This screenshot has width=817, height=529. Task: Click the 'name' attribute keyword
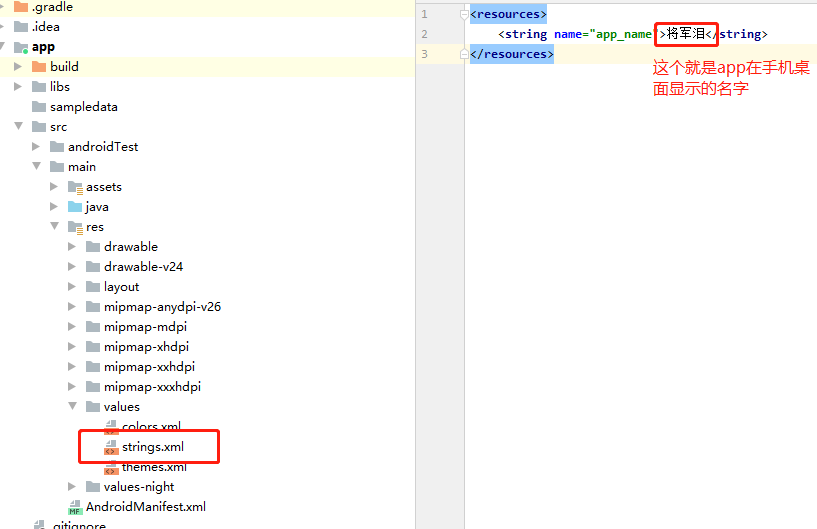(568, 34)
